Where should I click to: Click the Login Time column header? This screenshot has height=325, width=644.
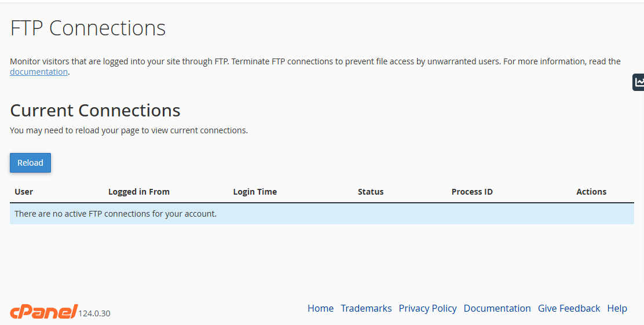click(255, 192)
